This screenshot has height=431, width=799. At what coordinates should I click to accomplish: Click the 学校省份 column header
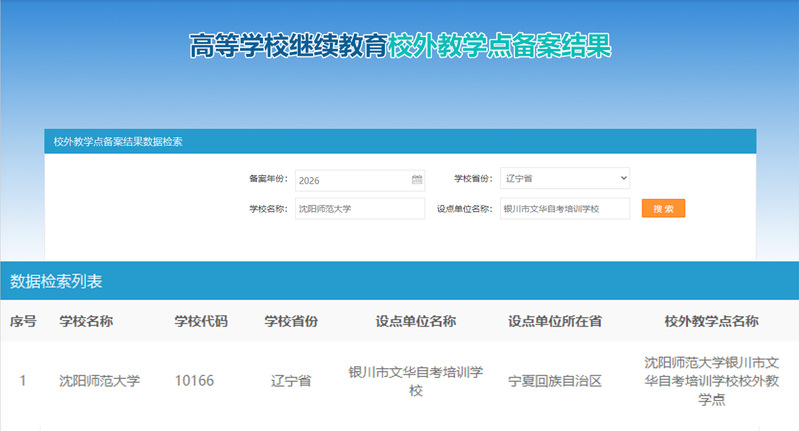tap(291, 321)
